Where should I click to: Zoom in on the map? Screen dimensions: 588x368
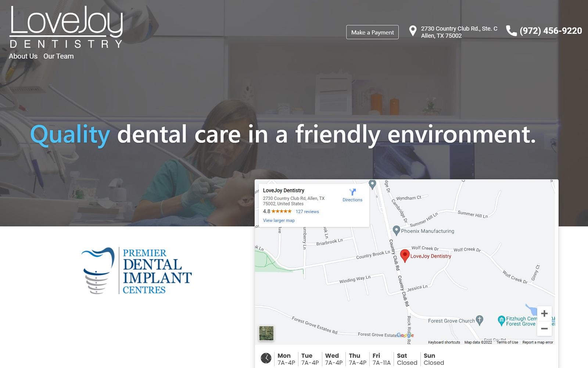pyautogui.click(x=544, y=314)
